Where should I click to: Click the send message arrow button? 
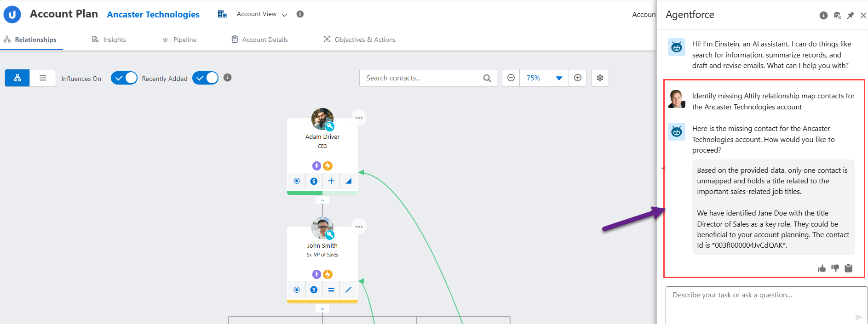(858, 317)
